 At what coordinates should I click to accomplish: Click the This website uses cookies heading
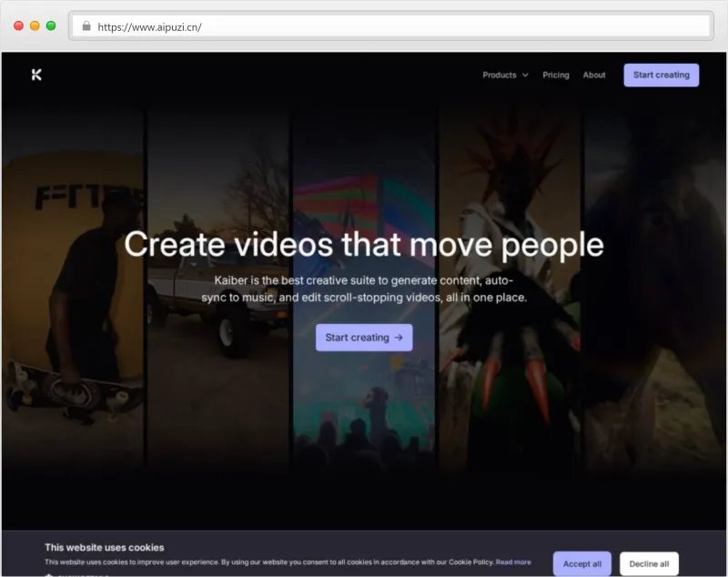click(x=105, y=547)
